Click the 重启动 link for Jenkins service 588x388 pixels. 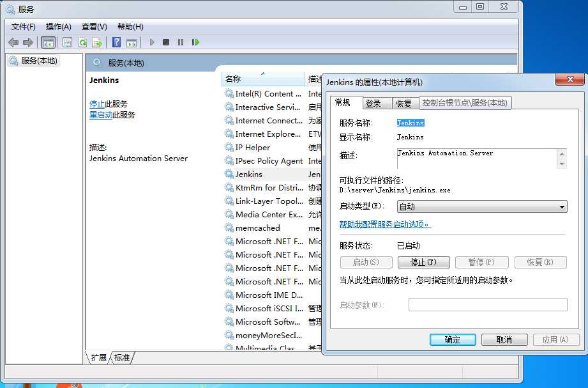[x=101, y=115]
